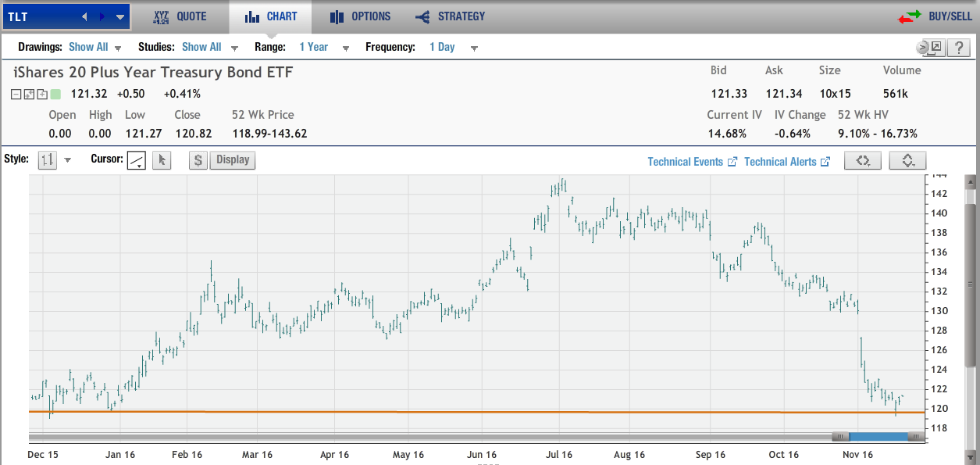Open the Technical Alerts link
The height and width of the screenshot is (465, 980).
[787, 162]
